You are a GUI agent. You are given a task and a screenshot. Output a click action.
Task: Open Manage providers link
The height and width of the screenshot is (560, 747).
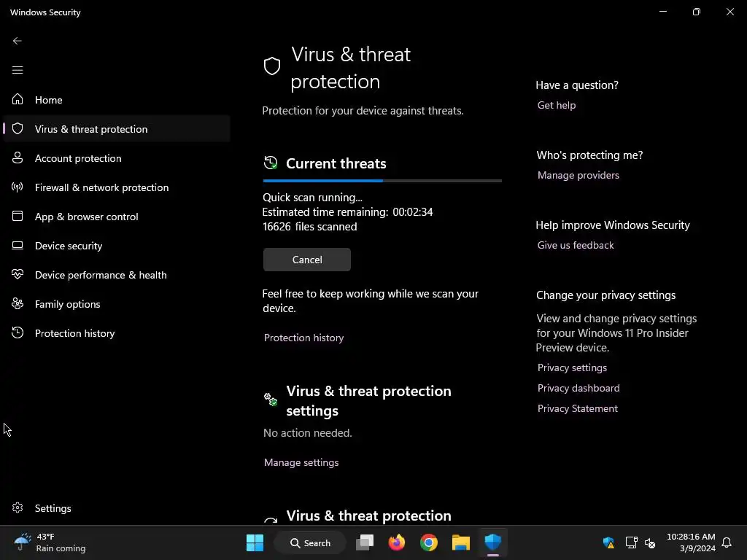click(x=578, y=175)
